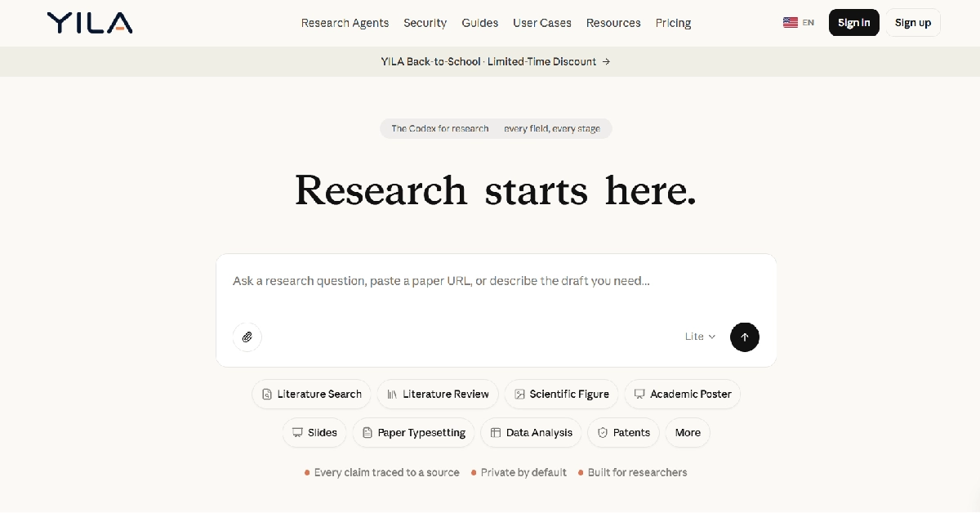View the Pricing page
This screenshot has width=980, height=513.
click(673, 23)
